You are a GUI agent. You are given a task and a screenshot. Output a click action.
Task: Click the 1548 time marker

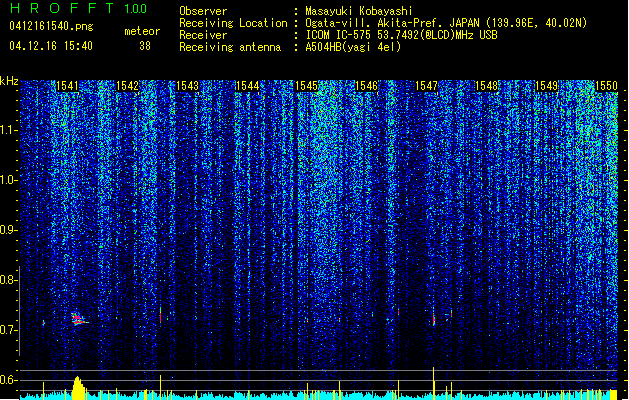tap(486, 86)
